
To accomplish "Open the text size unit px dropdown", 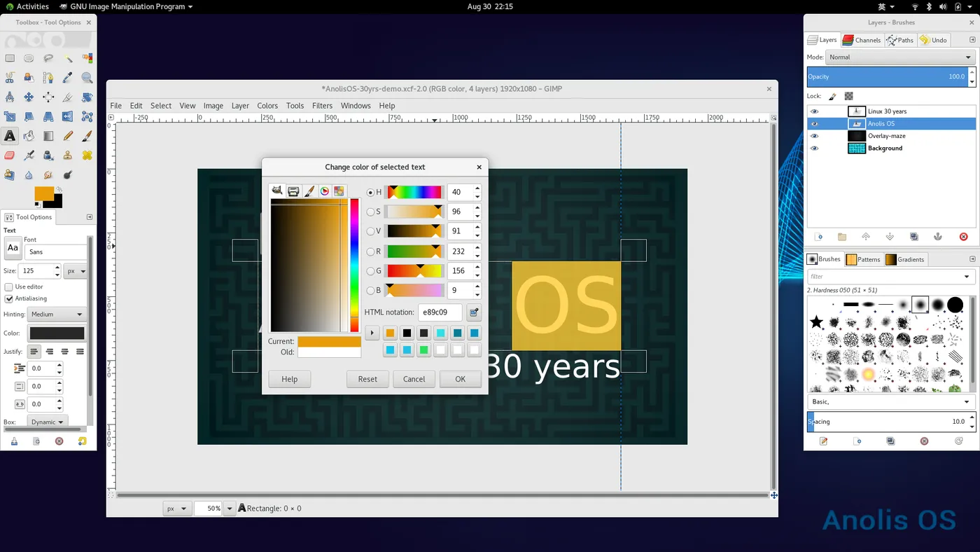I will pos(76,271).
